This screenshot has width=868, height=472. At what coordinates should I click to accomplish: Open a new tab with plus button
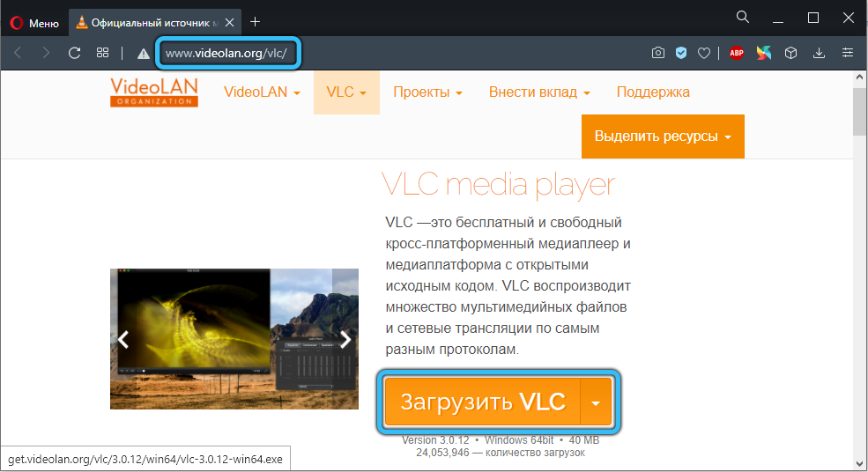[x=256, y=22]
